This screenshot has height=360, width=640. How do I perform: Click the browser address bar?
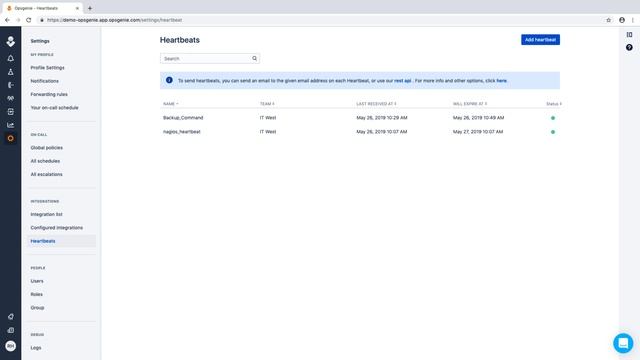(318, 20)
